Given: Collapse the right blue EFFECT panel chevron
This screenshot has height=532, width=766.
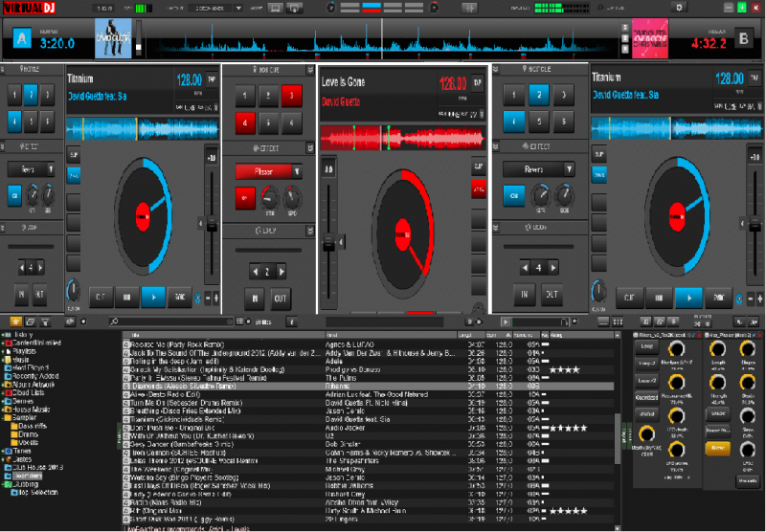Looking at the screenshot, I should [495, 146].
